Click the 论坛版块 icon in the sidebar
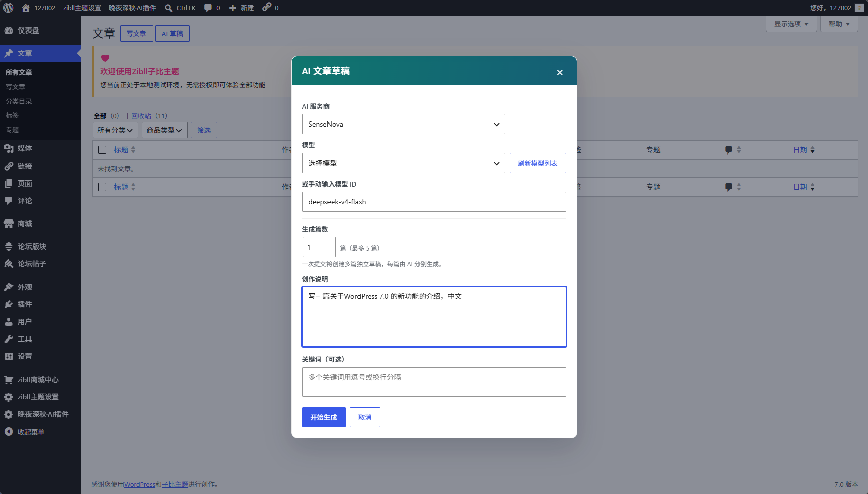Image resolution: width=868 pixels, height=494 pixels. pos(9,246)
